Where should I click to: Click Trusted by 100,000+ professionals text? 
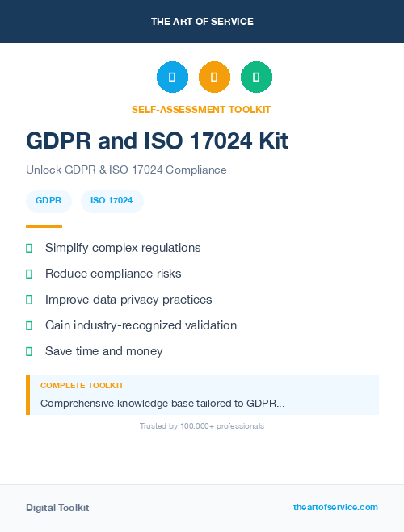tap(202, 426)
